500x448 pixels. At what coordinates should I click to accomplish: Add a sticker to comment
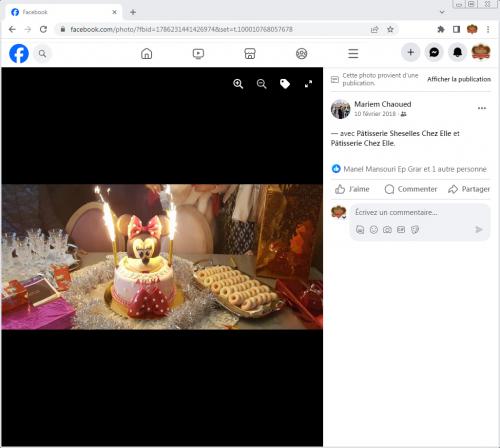[x=415, y=230]
